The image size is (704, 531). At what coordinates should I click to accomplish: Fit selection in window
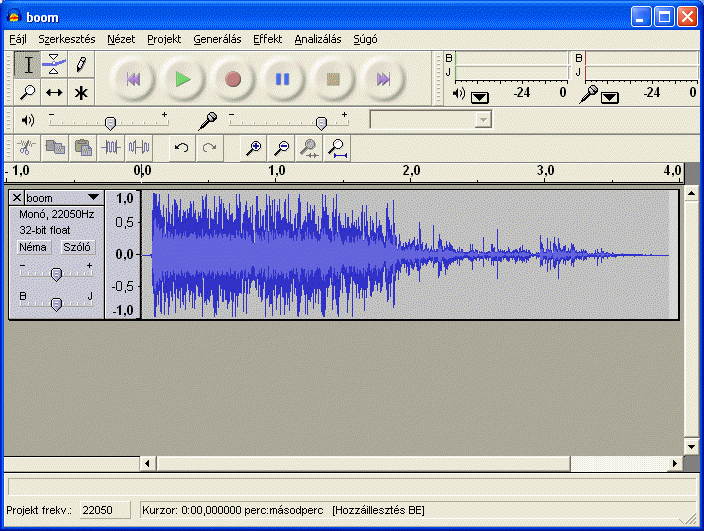[x=309, y=147]
